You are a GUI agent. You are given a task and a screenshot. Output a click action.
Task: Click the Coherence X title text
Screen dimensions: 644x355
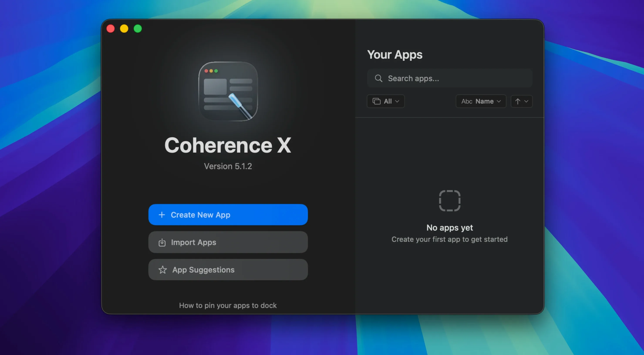point(228,145)
